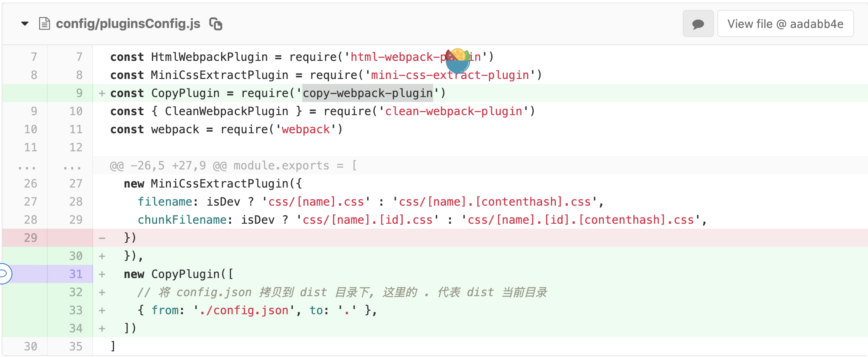Toggle comments with the speech bubble button
Viewport: 868px width, 357px height.
(x=698, y=24)
